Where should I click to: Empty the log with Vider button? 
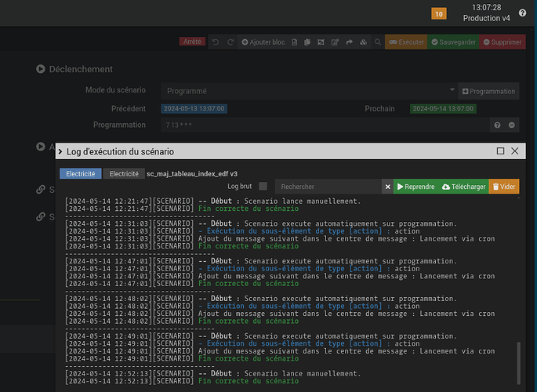click(504, 187)
